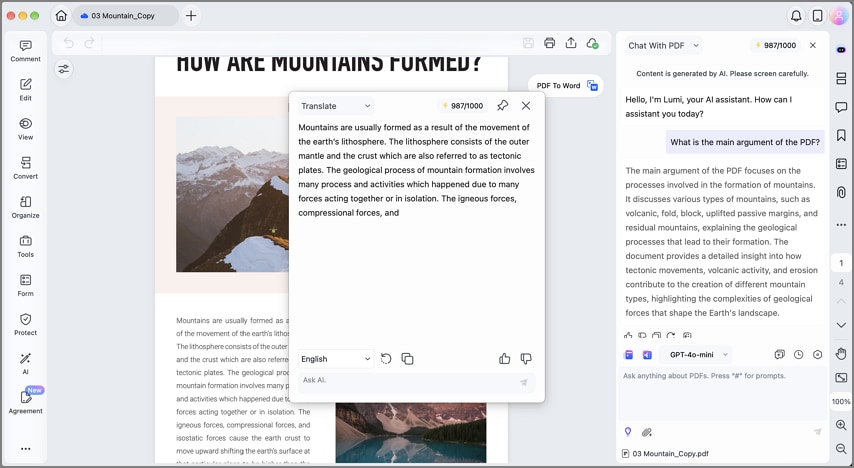The width and height of the screenshot is (854, 468).
Task: Open chat settings circle icon
Action: 818,355
